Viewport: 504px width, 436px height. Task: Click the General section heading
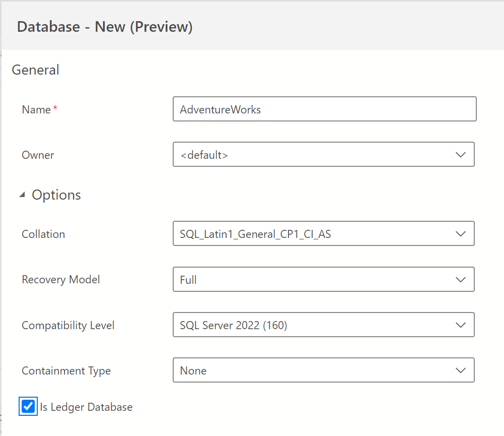[35, 70]
